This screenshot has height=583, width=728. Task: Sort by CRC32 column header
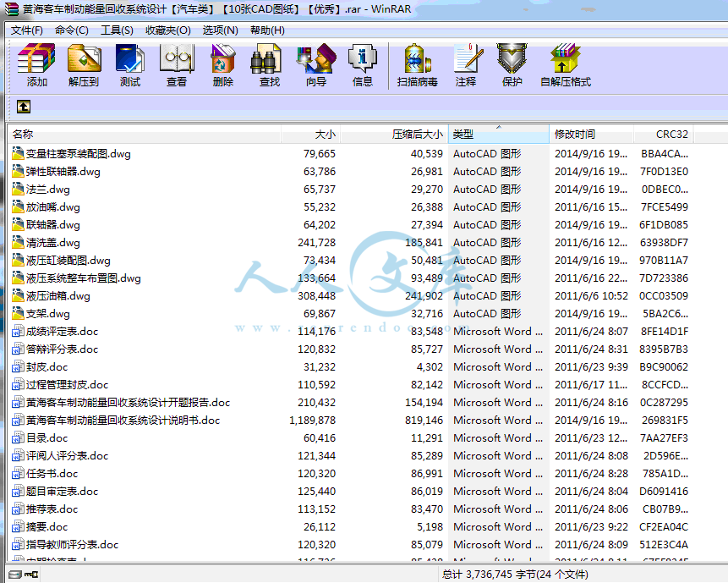click(x=664, y=135)
